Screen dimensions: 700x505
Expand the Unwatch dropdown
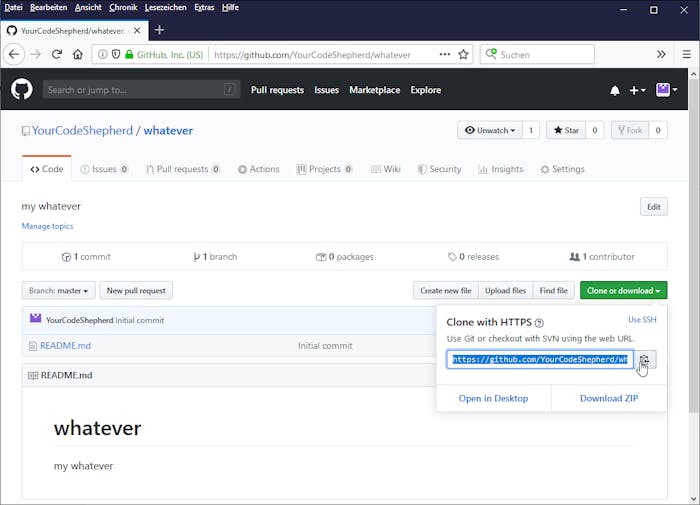[490, 130]
